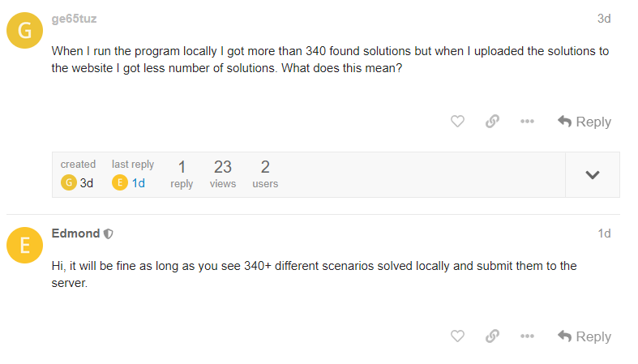Click the 2 users count
Screen dimensions: 638x364
[x=265, y=168]
